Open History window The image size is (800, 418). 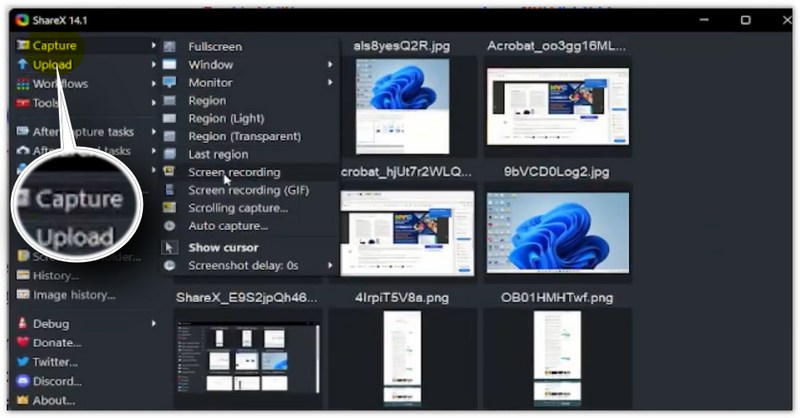pyautogui.click(x=56, y=276)
